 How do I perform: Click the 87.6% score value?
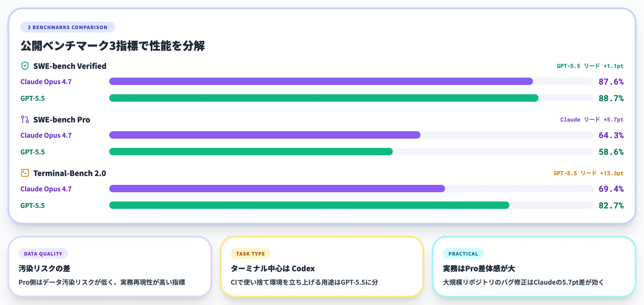[x=611, y=82]
